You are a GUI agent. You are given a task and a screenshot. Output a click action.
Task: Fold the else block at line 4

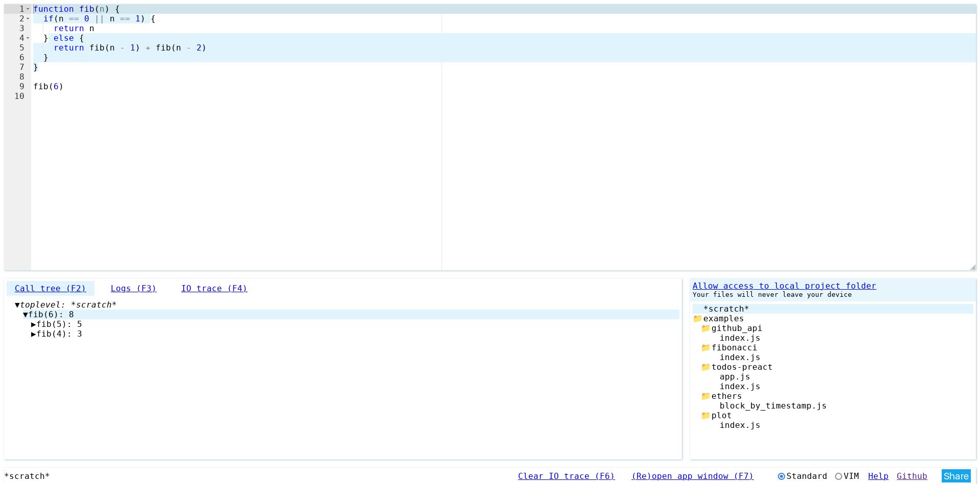(28, 38)
